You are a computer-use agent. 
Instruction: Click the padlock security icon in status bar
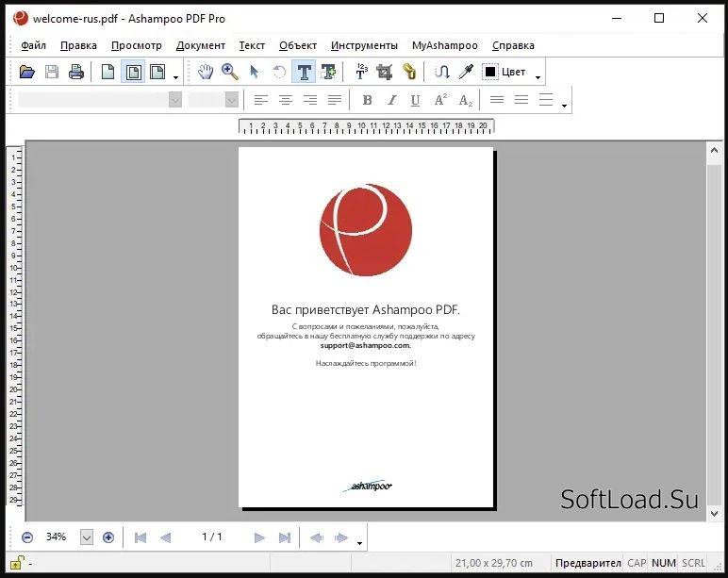[x=17, y=563]
